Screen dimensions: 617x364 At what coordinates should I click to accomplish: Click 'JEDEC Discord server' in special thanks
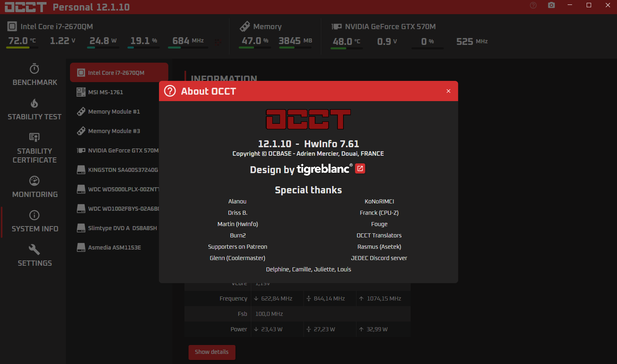click(379, 258)
